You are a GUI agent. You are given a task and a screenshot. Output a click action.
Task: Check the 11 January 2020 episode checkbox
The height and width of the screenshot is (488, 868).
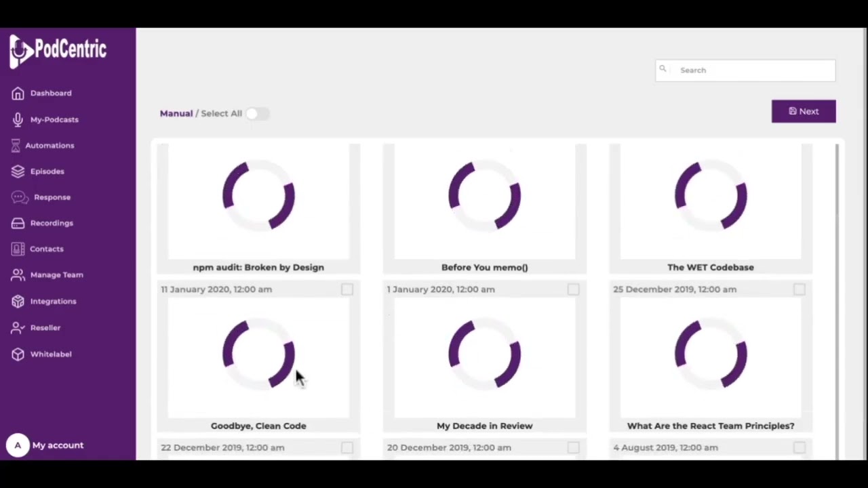pyautogui.click(x=347, y=289)
